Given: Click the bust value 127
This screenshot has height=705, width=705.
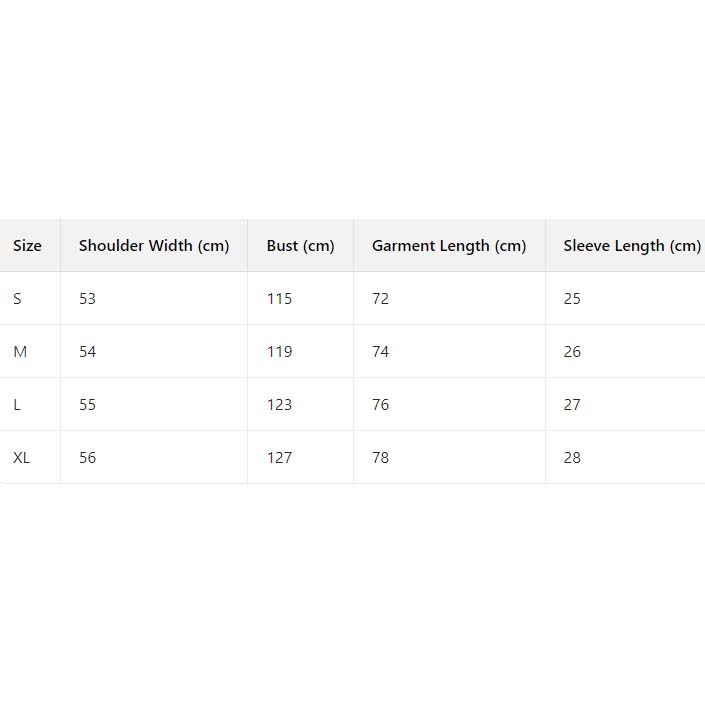Looking at the screenshot, I should coord(279,458).
